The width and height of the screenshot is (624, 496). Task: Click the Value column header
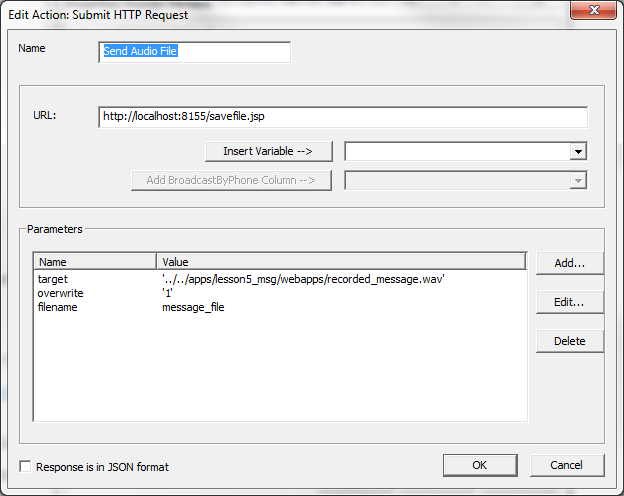tap(340, 262)
